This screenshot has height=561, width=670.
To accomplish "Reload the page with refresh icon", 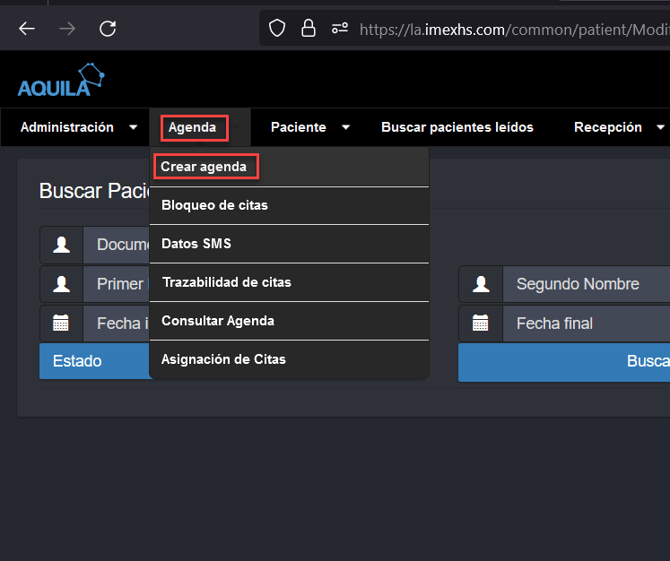I will click(108, 28).
